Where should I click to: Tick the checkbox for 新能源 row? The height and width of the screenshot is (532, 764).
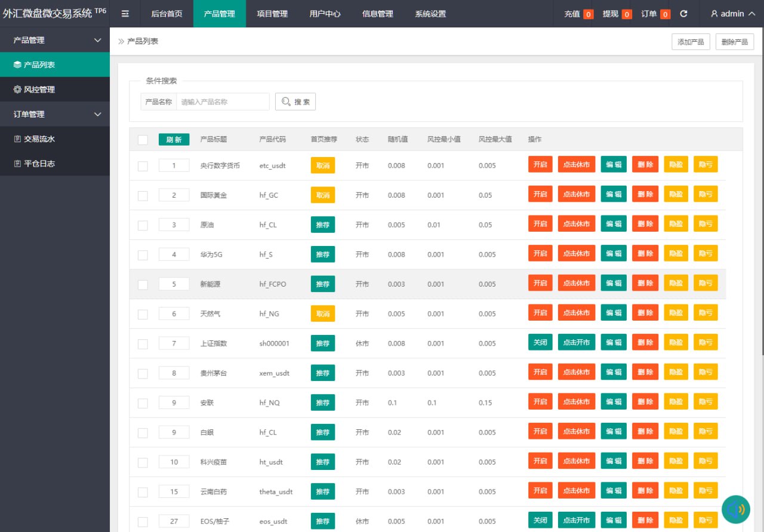(x=143, y=285)
